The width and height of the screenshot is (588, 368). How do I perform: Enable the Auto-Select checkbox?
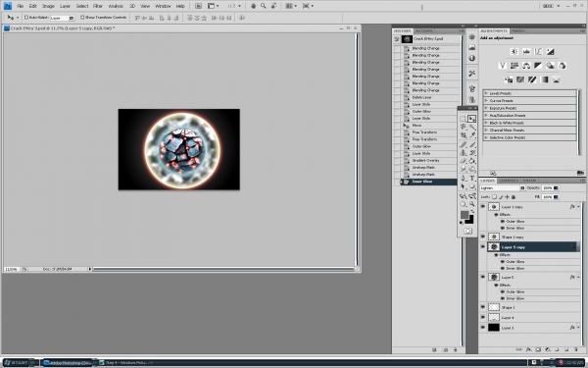(x=26, y=18)
